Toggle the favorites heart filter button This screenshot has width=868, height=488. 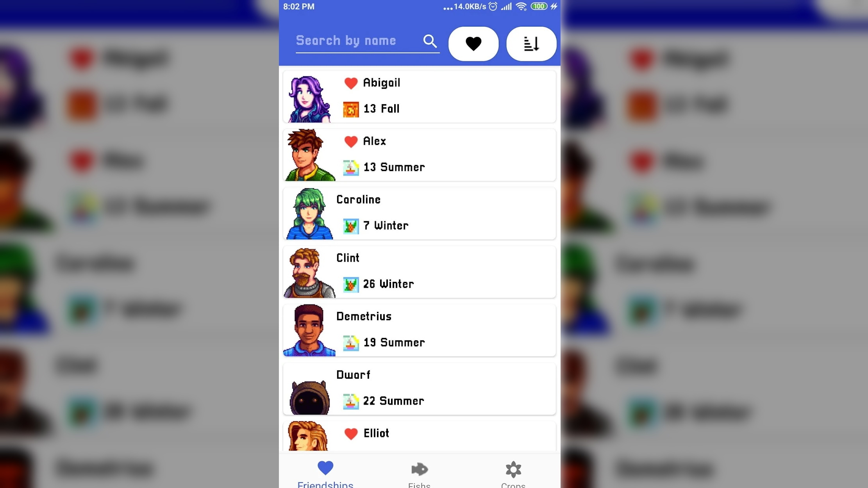coord(473,43)
